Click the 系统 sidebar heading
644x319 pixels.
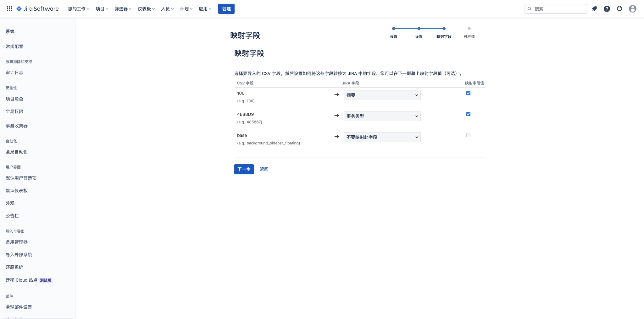tap(10, 31)
